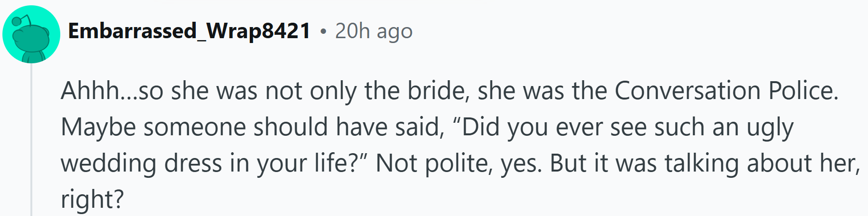The width and height of the screenshot is (868, 216).
Task: Click the antenna on the Snoo avatar
Action: [x=21, y=21]
